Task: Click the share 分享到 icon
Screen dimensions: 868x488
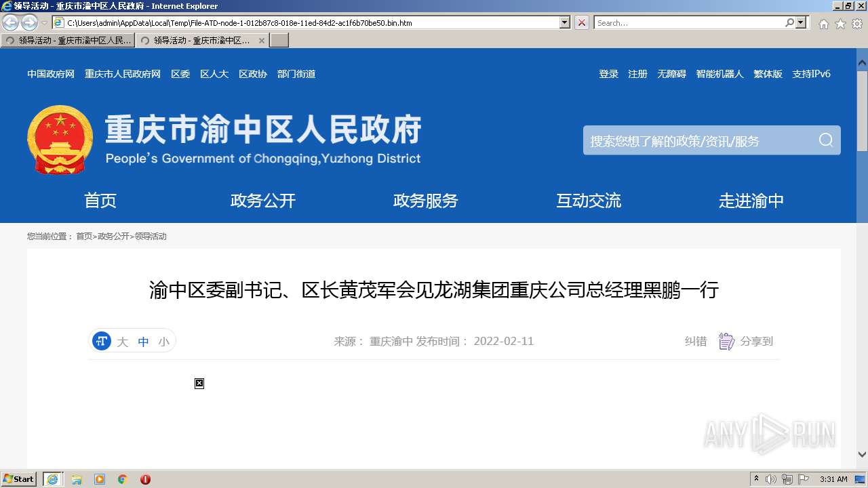Action: (x=726, y=342)
